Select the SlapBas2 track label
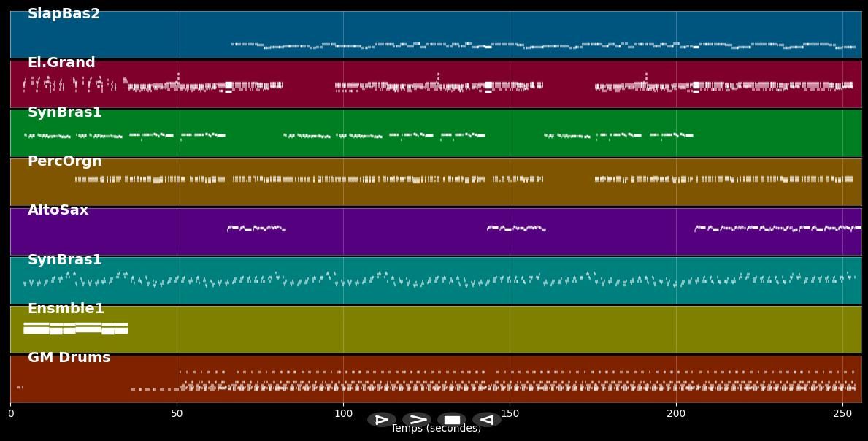Viewport: 868px width, 441px height. pyautogui.click(x=64, y=14)
